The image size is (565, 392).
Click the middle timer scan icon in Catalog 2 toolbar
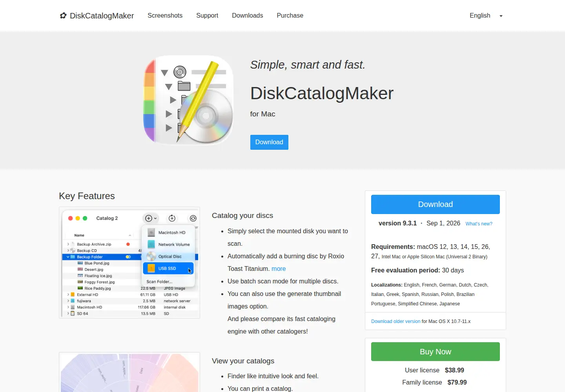[172, 218]
